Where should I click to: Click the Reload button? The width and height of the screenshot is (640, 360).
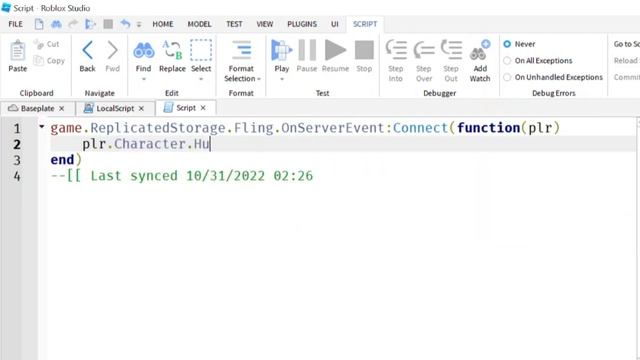point(626,60)
